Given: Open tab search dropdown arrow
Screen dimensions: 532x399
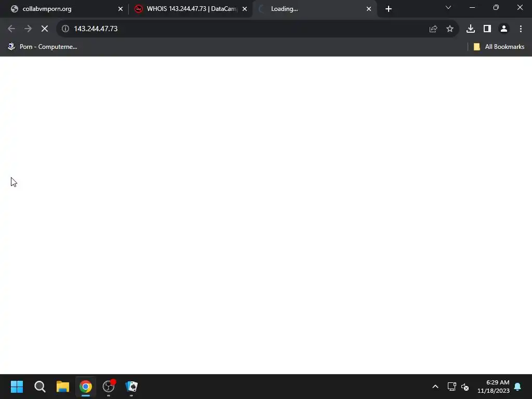Looking at the screenshot, I should (448, 7).
